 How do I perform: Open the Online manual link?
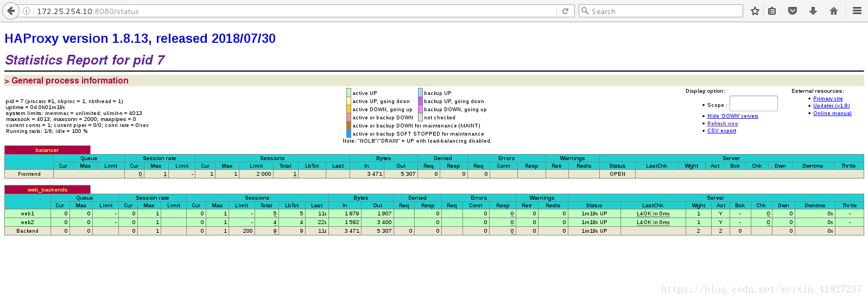coord(832,113)
